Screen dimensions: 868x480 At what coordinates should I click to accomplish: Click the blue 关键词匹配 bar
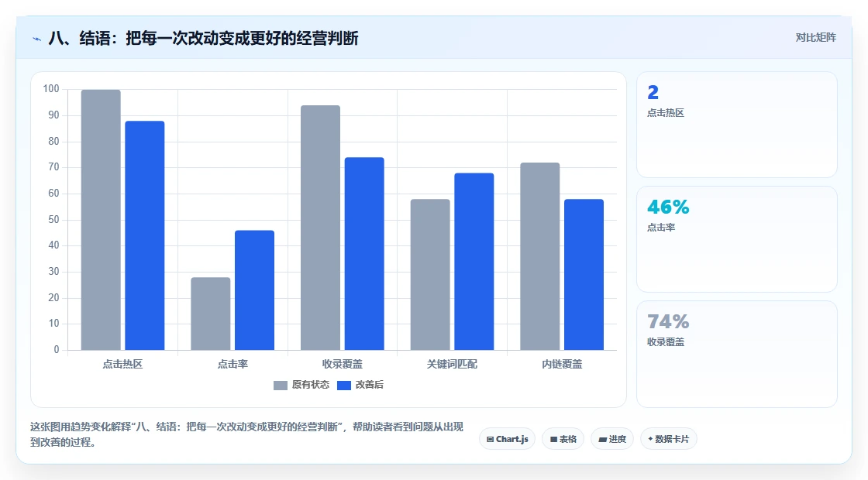coord(474,262)
